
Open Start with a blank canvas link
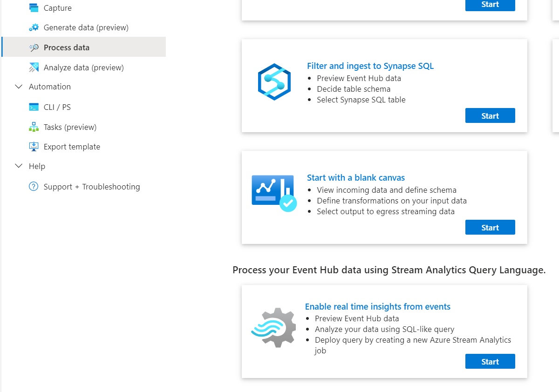click(356, 177)
